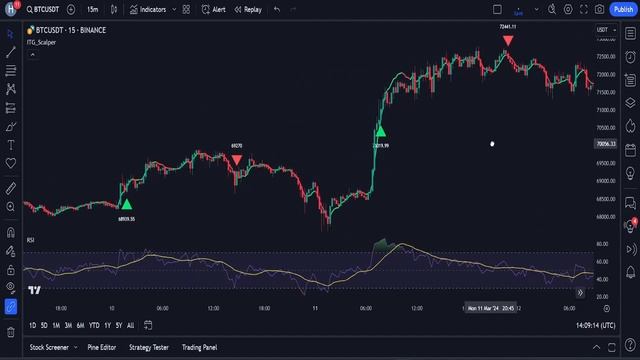Open the alerts clock panel
The image size is (640, 360).
click(630, 57)
